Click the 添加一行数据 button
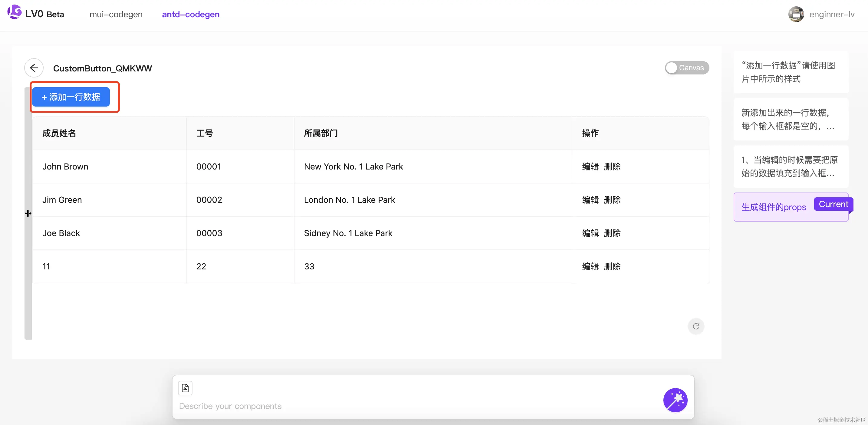Screen dimensions: 868x425 (x=71, y=97)
